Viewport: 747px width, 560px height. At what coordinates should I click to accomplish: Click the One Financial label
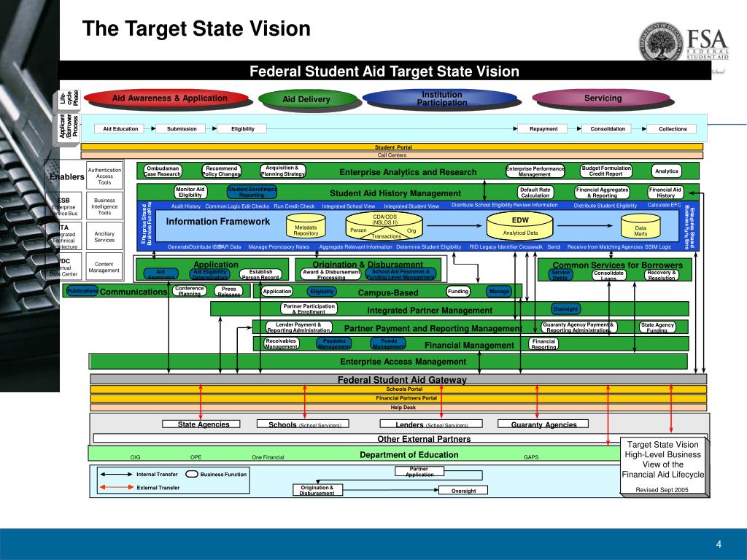268,457
